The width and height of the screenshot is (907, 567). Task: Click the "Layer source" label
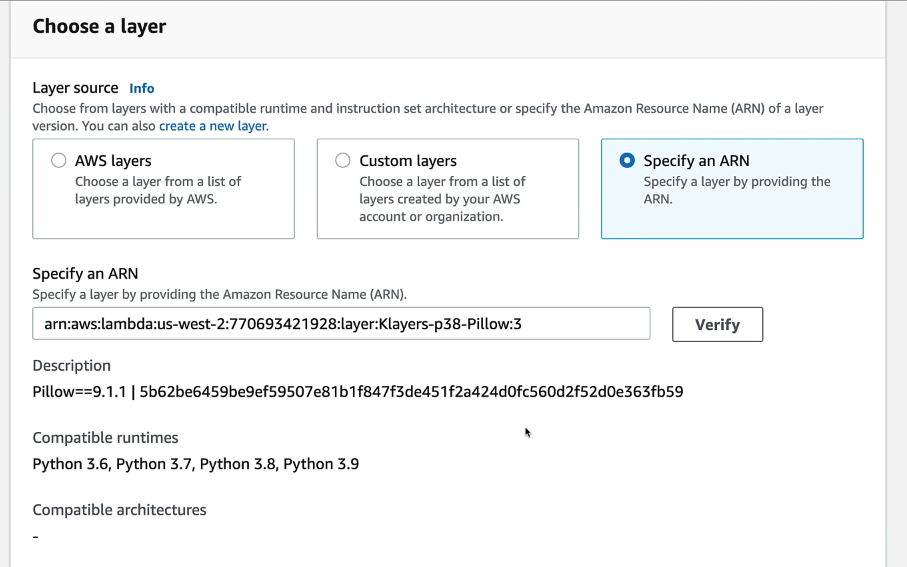click(x=75, y=88)
